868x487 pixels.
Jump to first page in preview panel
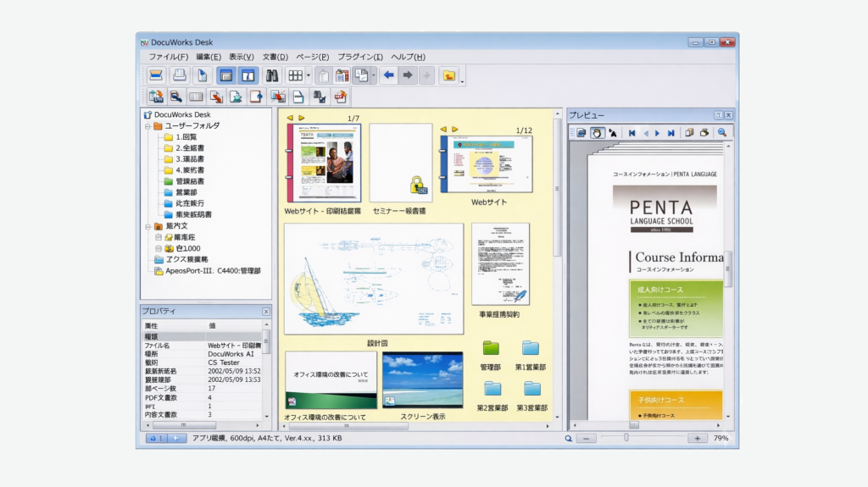[x=632, y=133]
